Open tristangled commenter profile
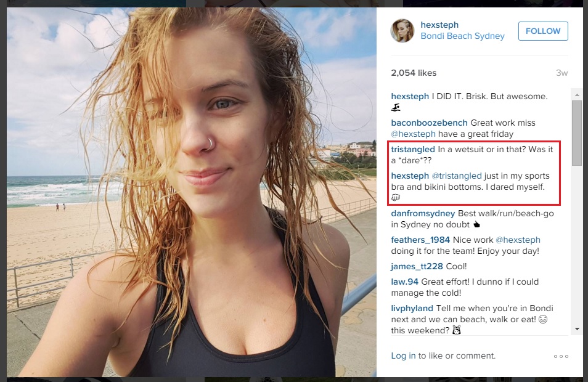Image resolution: width=588 pixels, height=382 pixels. coord(413,149)
